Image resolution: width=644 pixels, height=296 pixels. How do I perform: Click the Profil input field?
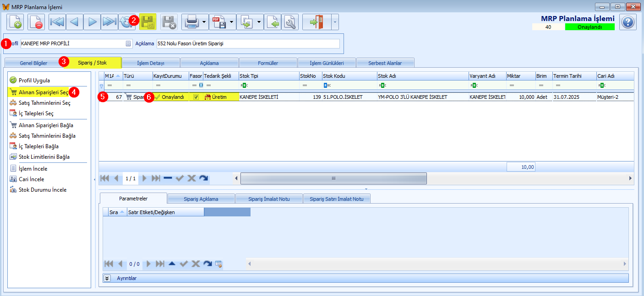(x=76, y=43)
